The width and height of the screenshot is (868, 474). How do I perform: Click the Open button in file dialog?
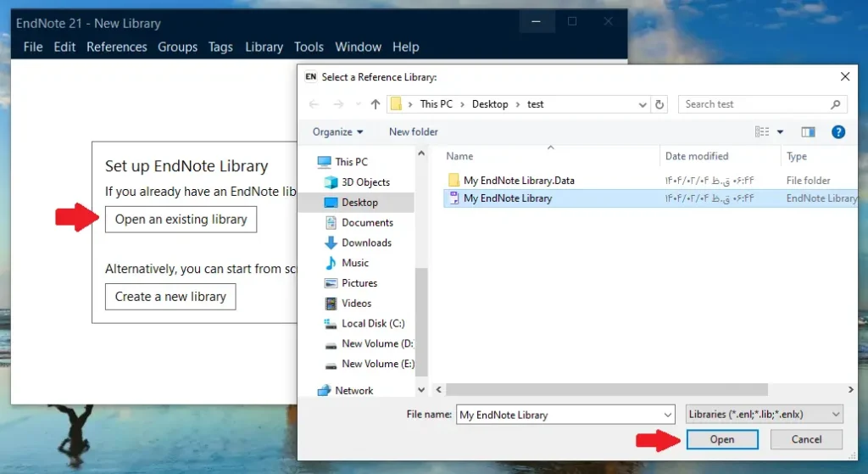pos(722,439)
